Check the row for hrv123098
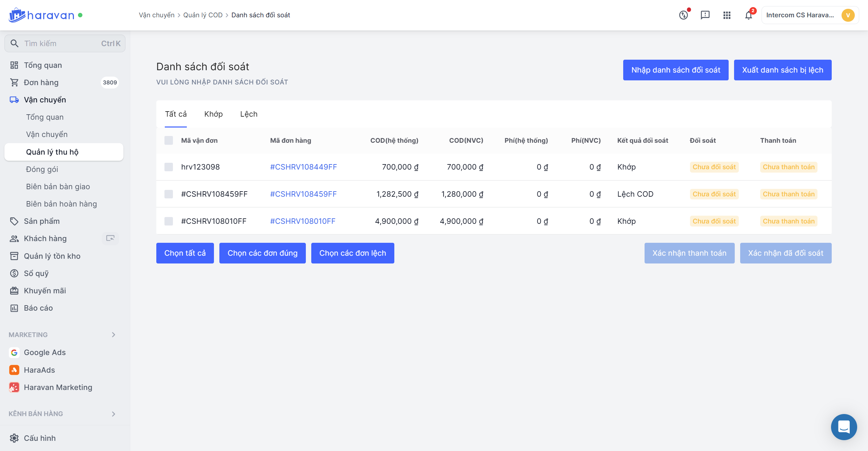The height and width of the screenshot is (451, 868). 169,167
